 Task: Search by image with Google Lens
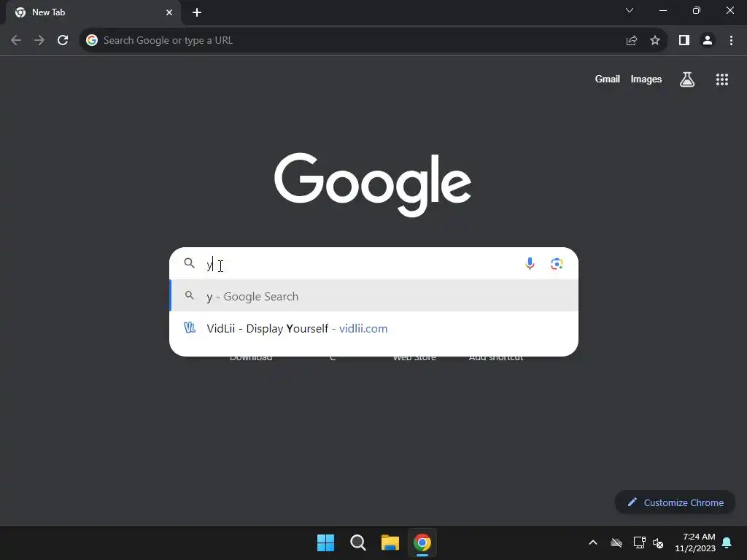[557, 263]
